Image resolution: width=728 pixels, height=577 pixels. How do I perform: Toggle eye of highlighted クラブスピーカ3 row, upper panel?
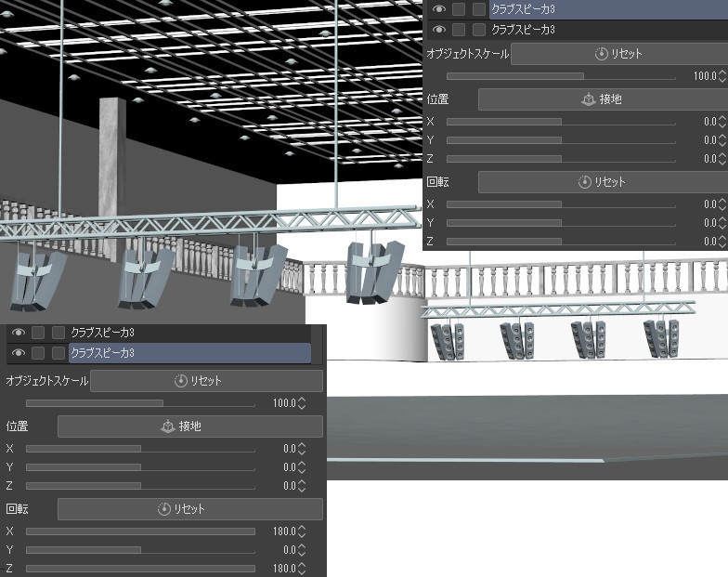click(438, 9)
